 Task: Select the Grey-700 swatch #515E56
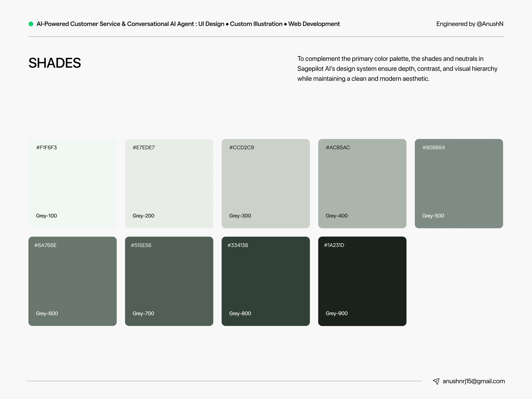pos(169,281)
